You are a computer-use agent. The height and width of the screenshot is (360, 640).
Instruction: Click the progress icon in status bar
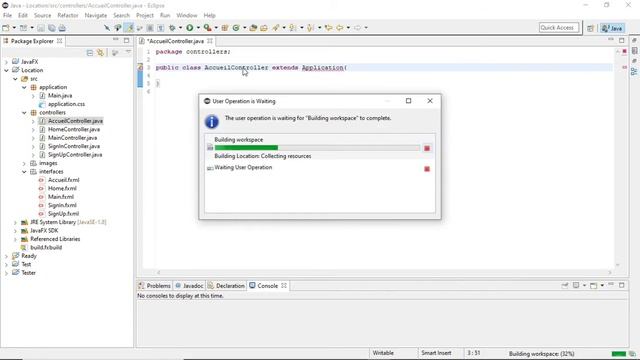pyautogui.click(x=633, y=353)
